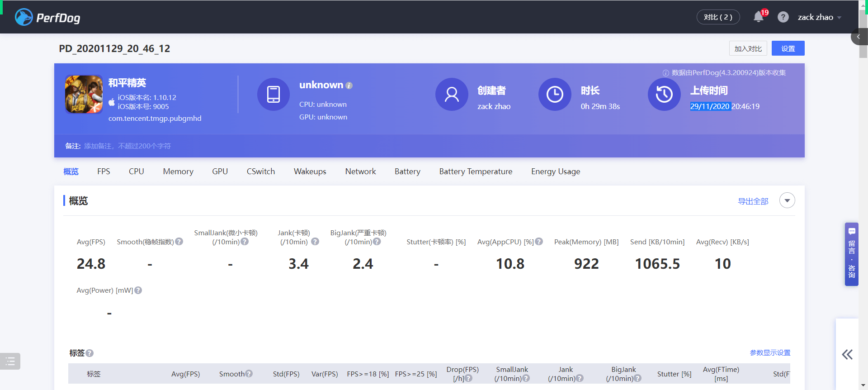Expand the double-chevron panel at bottom right
868x390 pixels.
click(847, 354)
